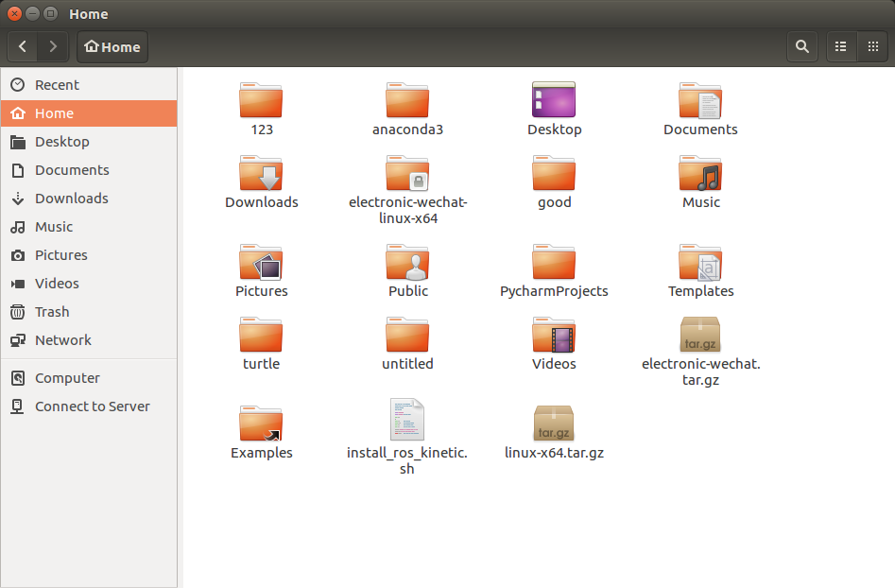Open the search icon in the toolbar
This screenshot has width=895, height=588.
coord(801,45)
